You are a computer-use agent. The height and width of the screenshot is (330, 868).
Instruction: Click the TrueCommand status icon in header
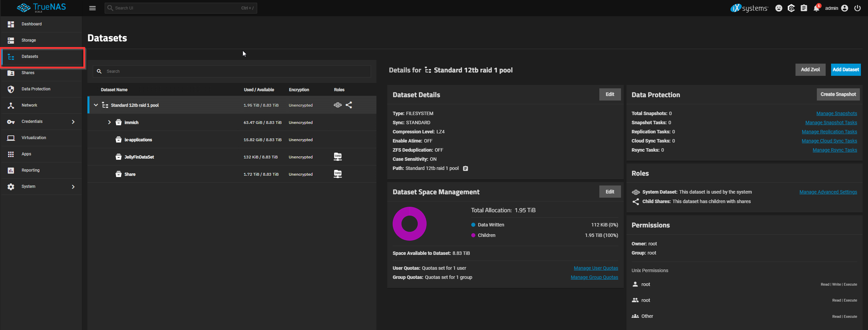791,8
